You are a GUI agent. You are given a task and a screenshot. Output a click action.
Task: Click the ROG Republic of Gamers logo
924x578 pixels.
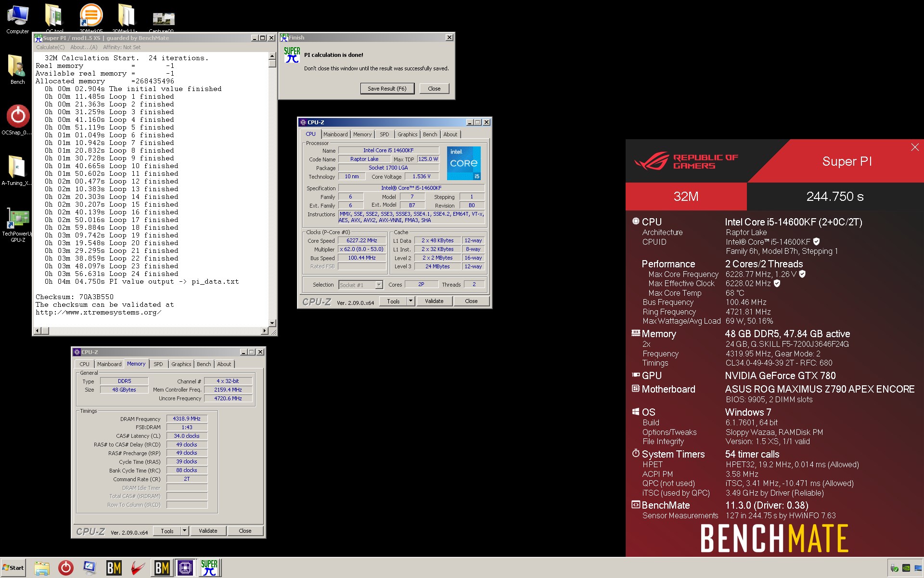[x=686, y=161]
